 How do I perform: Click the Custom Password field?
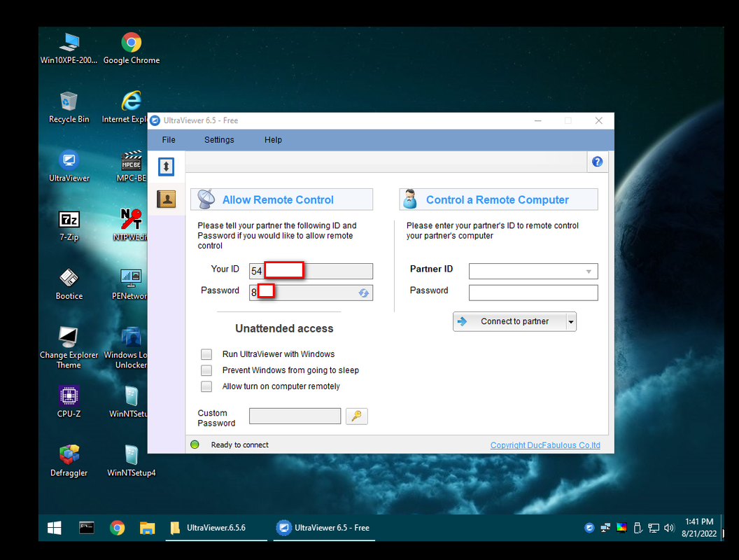tap(295, 416)
